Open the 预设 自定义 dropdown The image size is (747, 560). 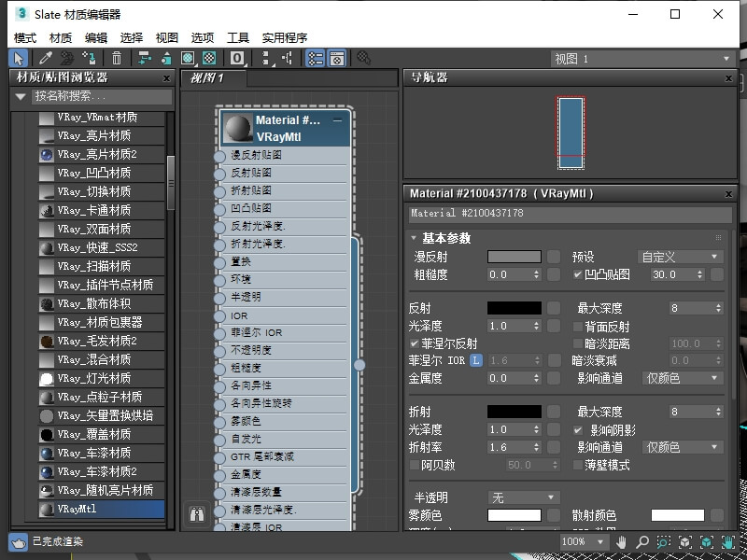681,258
